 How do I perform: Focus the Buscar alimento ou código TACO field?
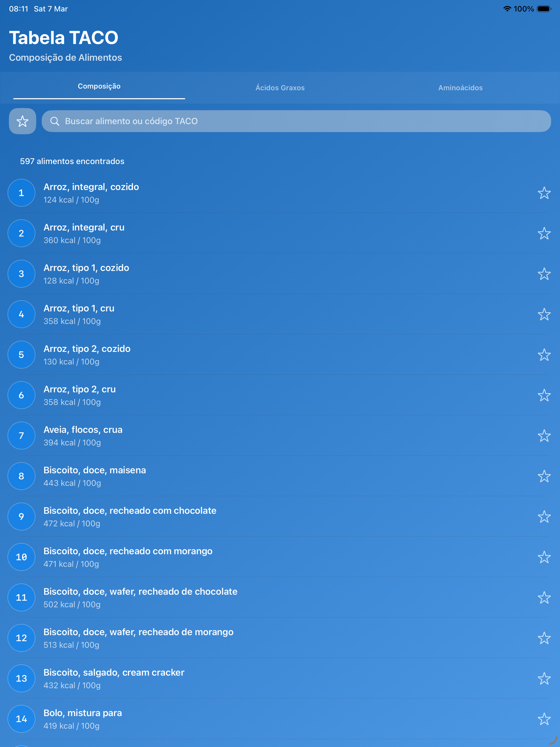[x=296, y=121]
